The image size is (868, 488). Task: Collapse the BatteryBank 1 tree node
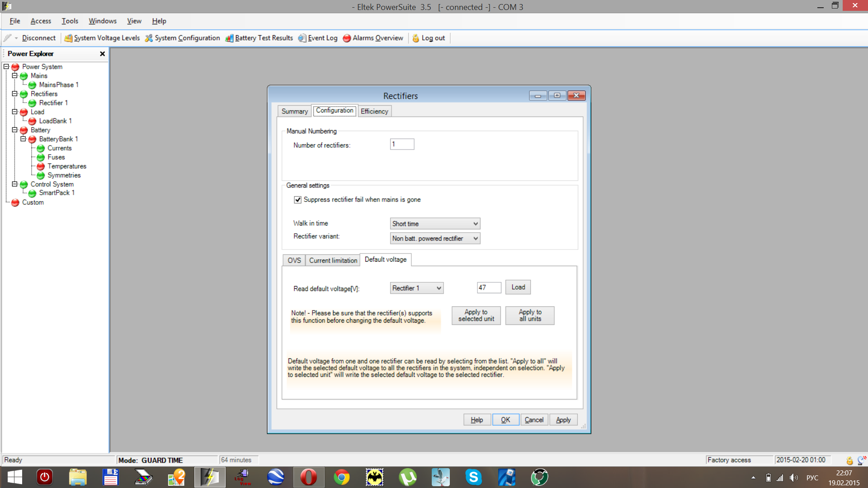pos(23,139)
